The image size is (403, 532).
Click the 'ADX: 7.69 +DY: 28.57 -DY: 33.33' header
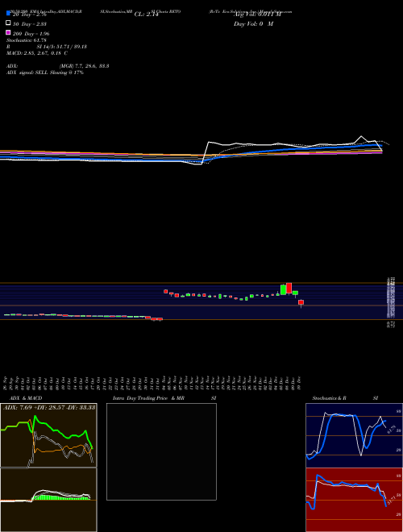pos(49,407)
